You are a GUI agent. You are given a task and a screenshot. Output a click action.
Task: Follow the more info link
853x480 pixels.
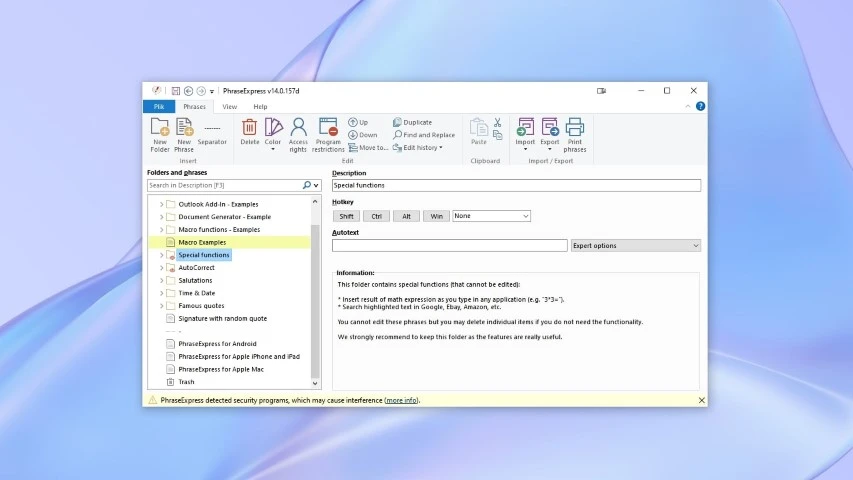402,400
